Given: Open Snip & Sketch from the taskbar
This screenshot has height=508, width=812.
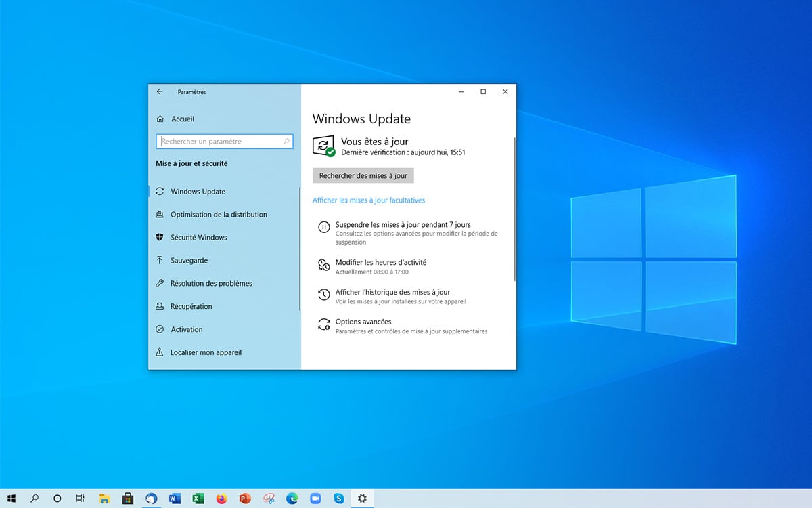Looking at the screenshot, I should pyautogui.click(x=269, y=499).
